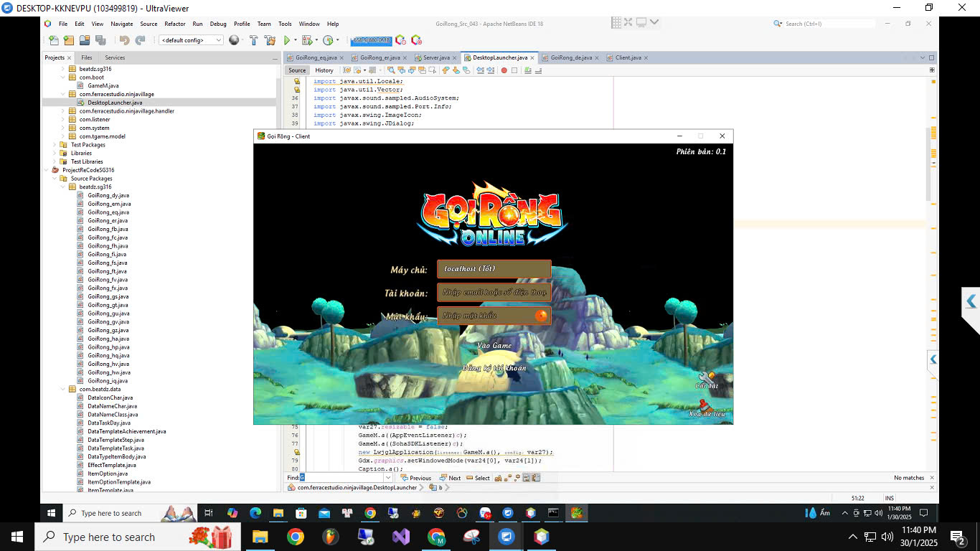The width and height of the screenshot is (980, 551).
Task: Click the Đăng ký tài khoản link
Action: click(494, 368)
